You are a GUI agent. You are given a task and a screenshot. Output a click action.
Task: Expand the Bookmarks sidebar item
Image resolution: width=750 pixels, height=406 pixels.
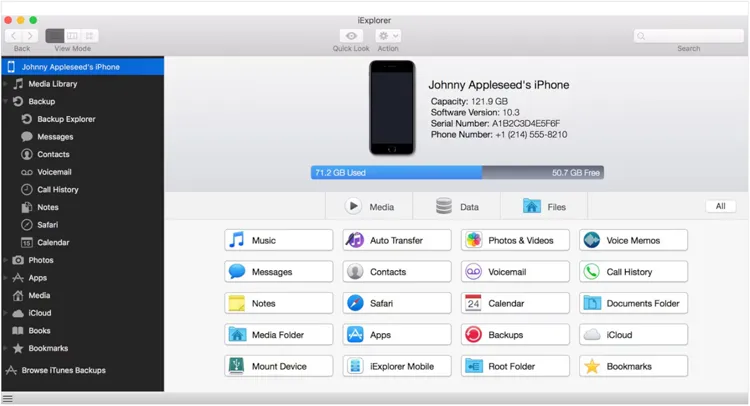point(6,348)
